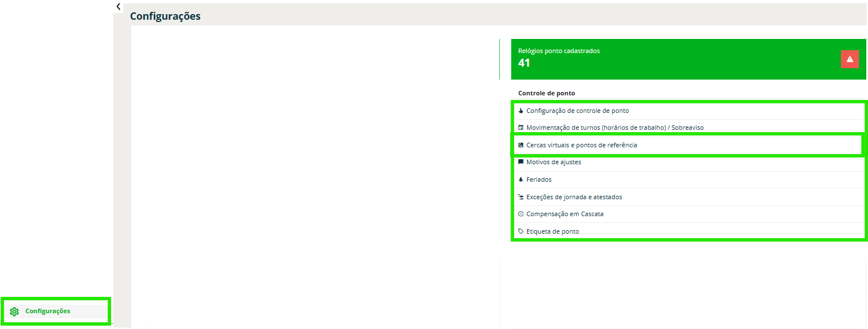The height and width of the screenshot is (329, 868).
Task: Click the tag icon next to Etiqueta de ponto
Action: coord(521,231)
